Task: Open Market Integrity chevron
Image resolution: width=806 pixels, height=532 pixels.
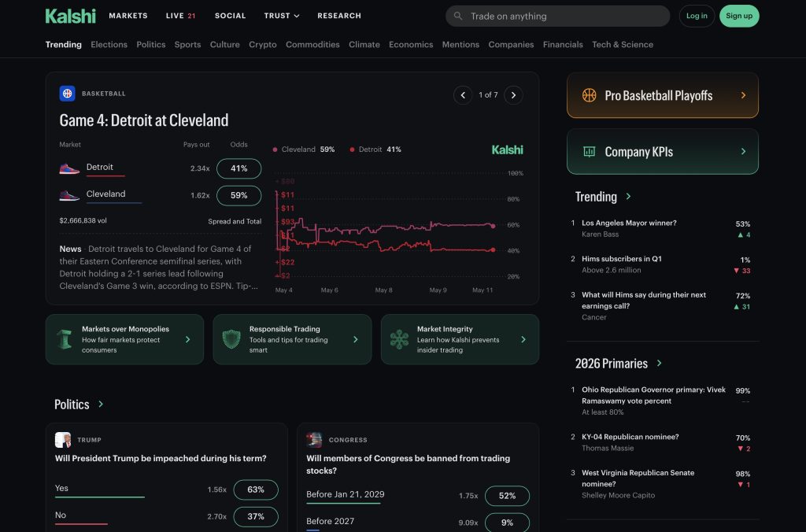Action: coord(523,339)
